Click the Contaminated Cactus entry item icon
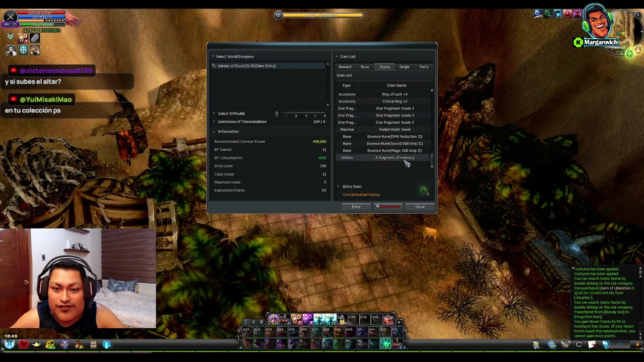 424,190
